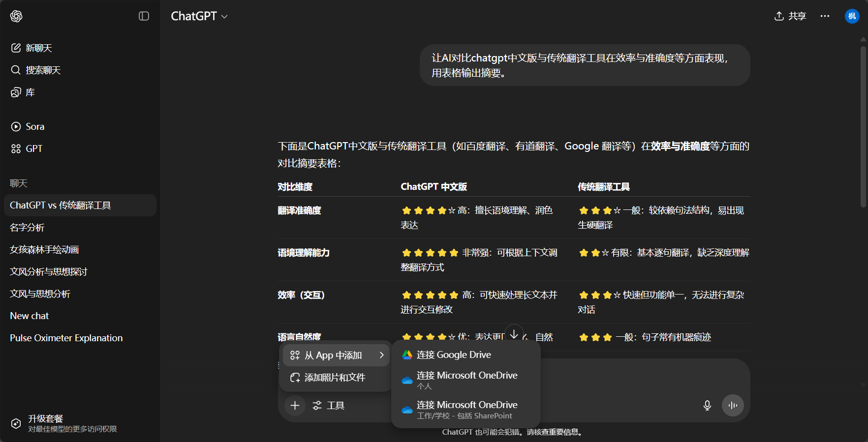
Task: Click the Sora play-circle icon
Action: 16,126
